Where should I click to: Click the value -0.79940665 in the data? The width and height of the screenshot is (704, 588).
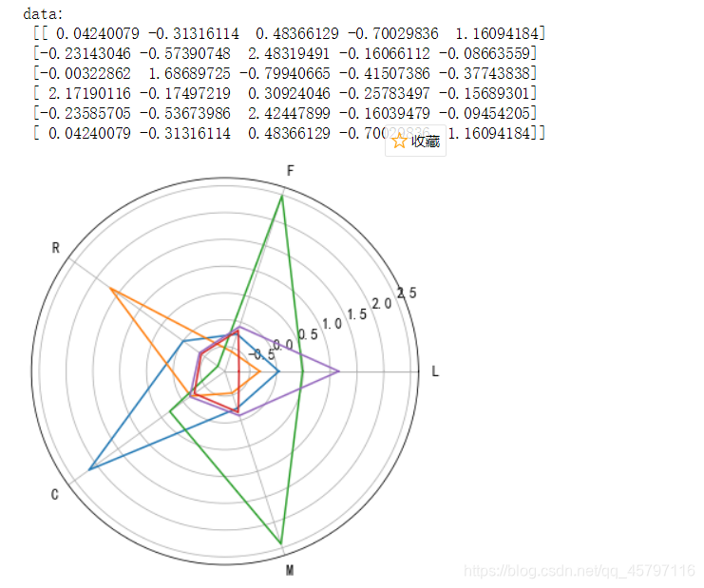285,73
